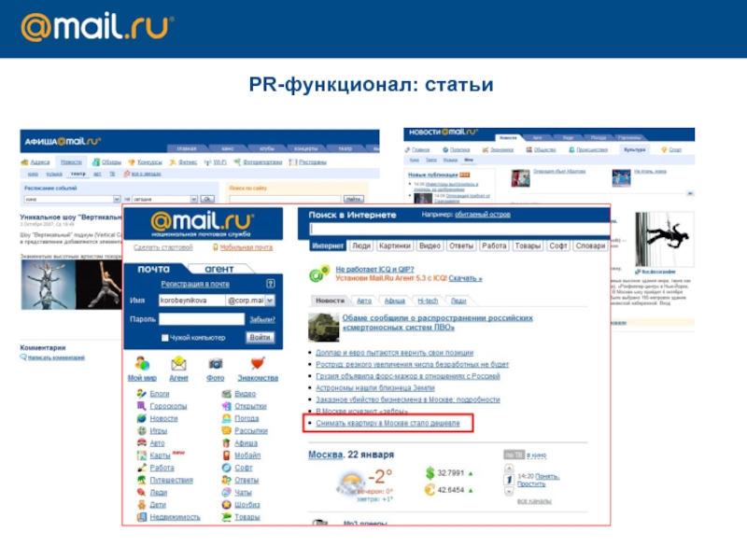Open the @corp.mail domain dropdown
This screenshot has width=747, height=560.
pyautogui.click(x=270, y=300)
